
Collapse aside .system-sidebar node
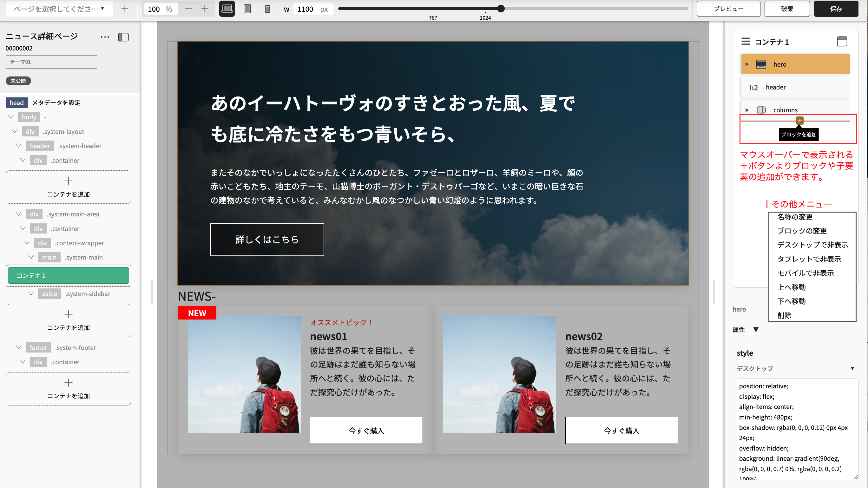click(x=31, y=293)
